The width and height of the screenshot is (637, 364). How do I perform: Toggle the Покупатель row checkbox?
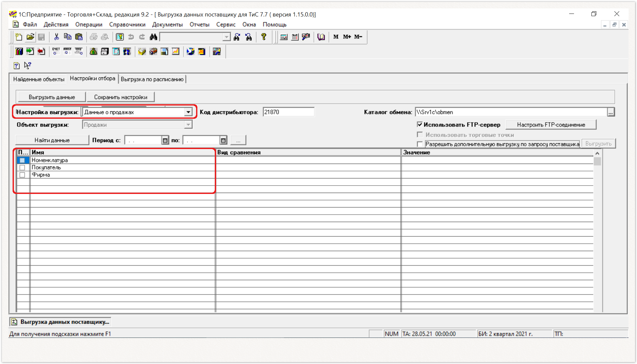click(x=22, y=167)
